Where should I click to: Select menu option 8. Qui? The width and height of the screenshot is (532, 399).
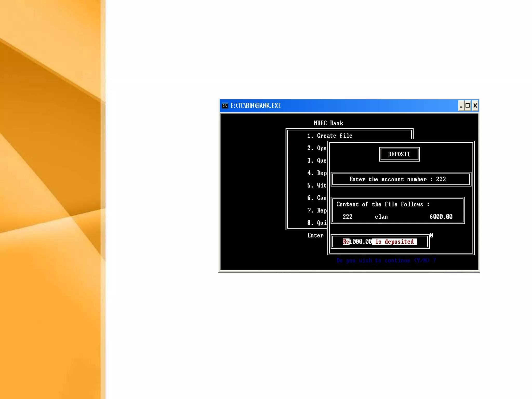(317, 223)
